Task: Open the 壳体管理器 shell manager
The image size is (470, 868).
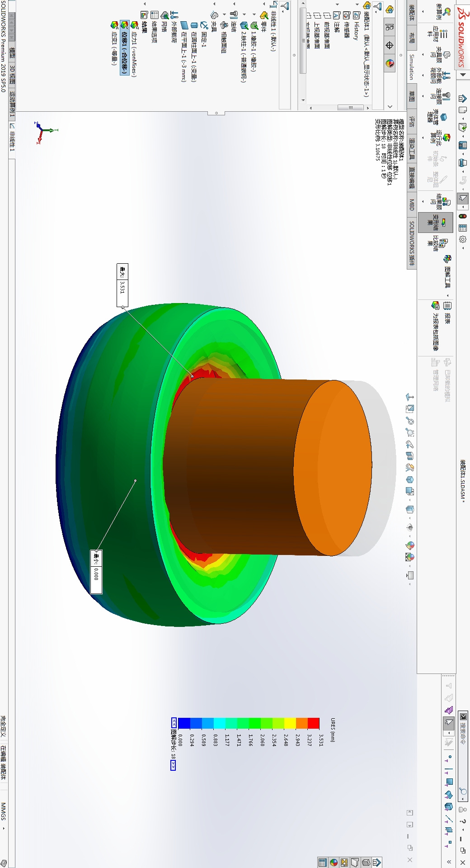Action: tap(437, 117)
